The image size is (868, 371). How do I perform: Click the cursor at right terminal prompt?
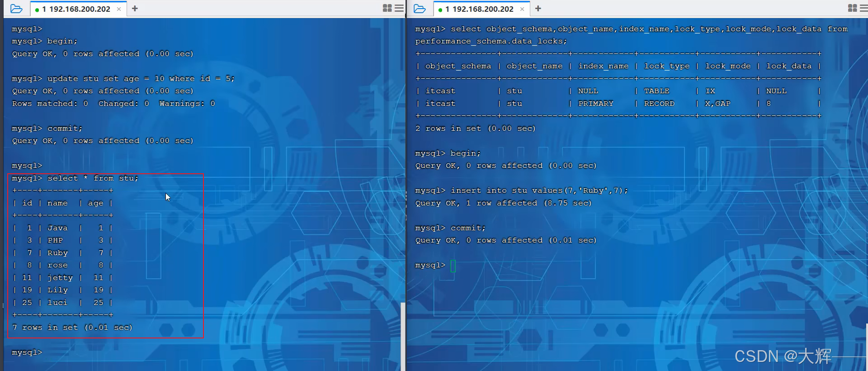tap(453, 266)
